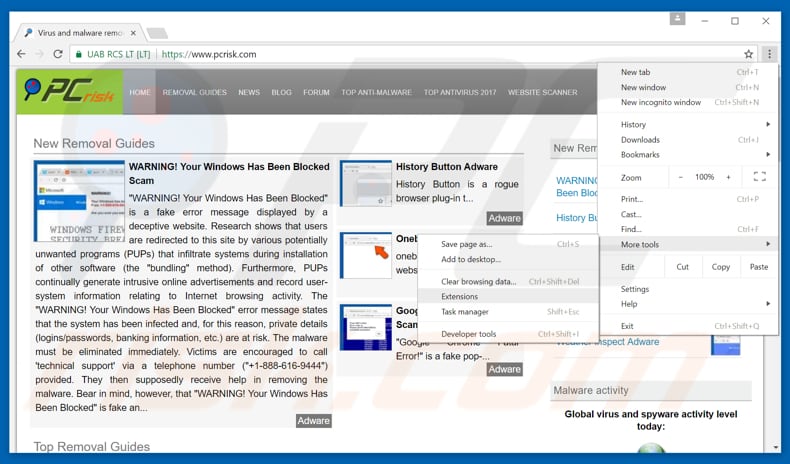Choose Print from Chrome menu

[x=688, y=199]
